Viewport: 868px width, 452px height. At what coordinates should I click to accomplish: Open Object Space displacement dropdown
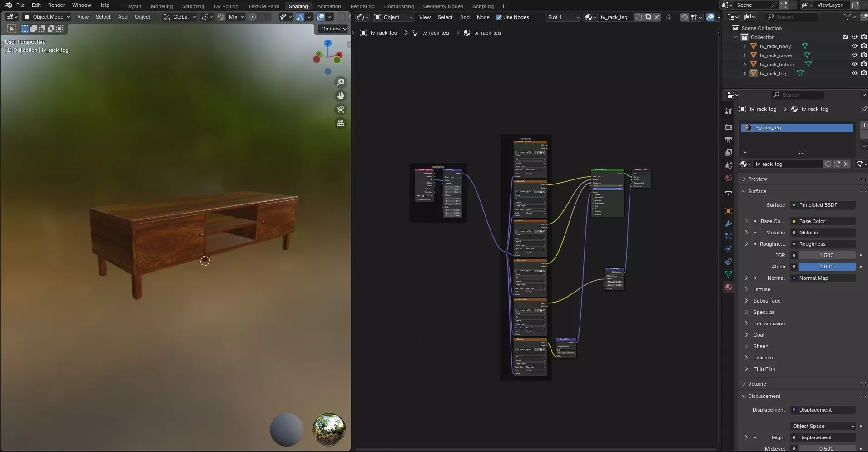coord(823,426)
